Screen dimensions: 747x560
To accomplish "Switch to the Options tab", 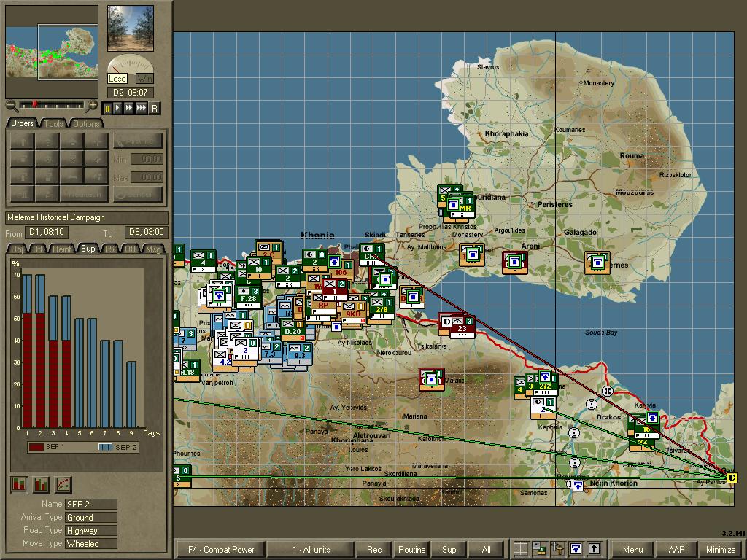I will coord(86,124).
